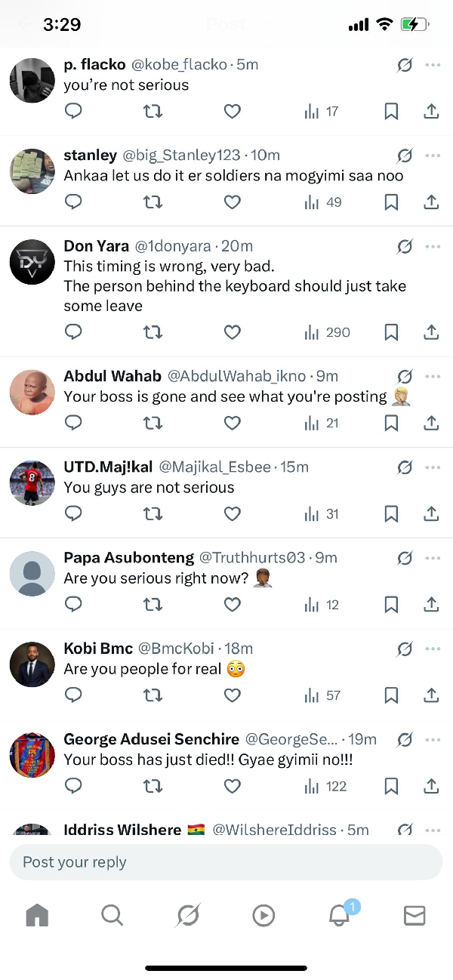Tap the Post your reply field
Viewport: 453px width, 980px height.
pyautogui.click(x=225, y=862)
